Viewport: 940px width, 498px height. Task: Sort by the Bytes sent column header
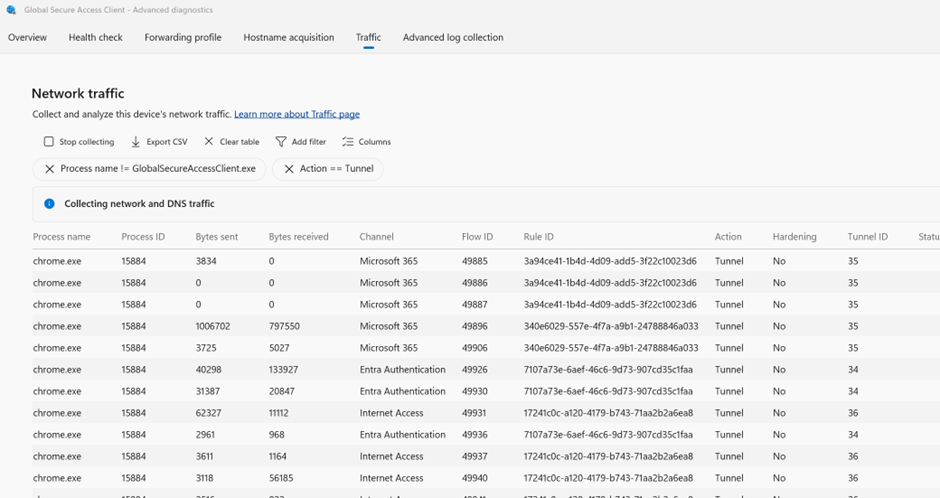217,237
